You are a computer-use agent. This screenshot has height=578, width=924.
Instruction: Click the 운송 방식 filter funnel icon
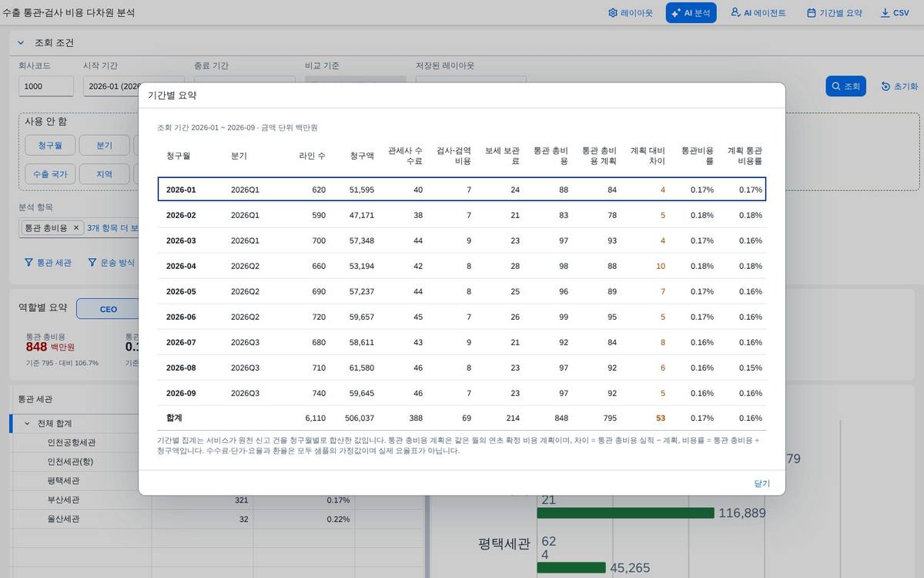click(x=92, y=263)
